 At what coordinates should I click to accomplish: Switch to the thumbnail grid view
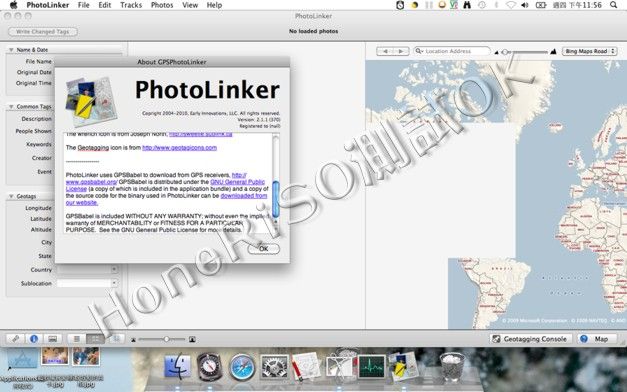coord(95,339)
